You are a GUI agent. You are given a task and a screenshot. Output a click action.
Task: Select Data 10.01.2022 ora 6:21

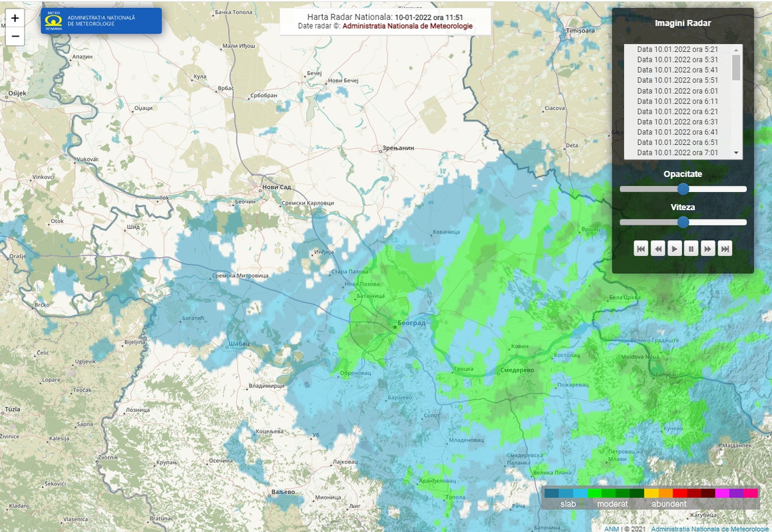(677, 112)
